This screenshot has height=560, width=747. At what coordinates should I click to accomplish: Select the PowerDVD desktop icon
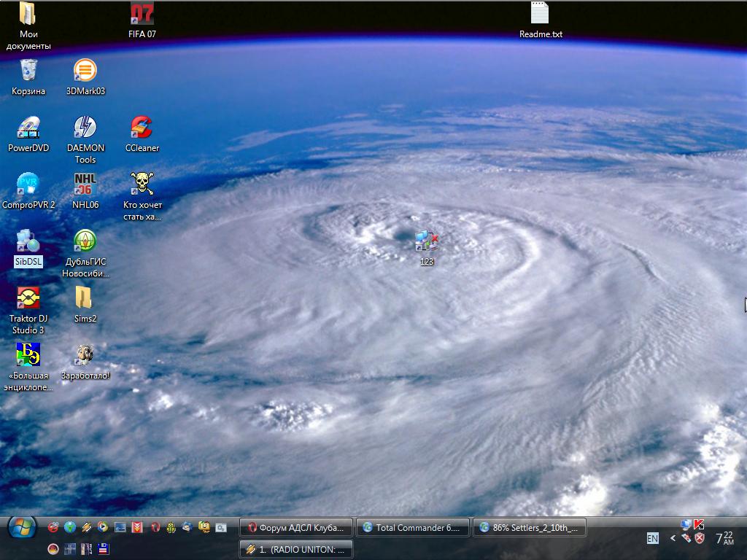click(x=28, y=128)
